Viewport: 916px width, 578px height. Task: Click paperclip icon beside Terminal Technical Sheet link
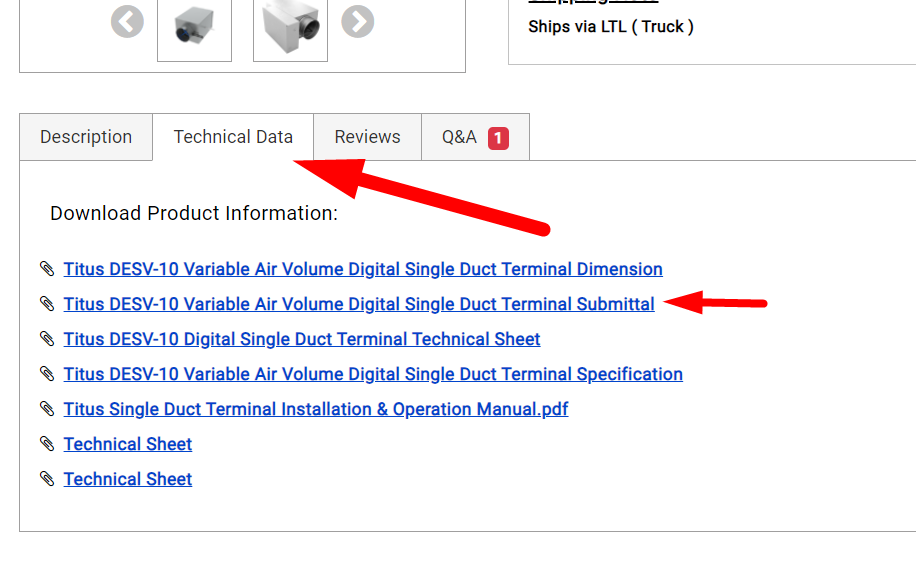pyautogui.click(x=47, y=339)
